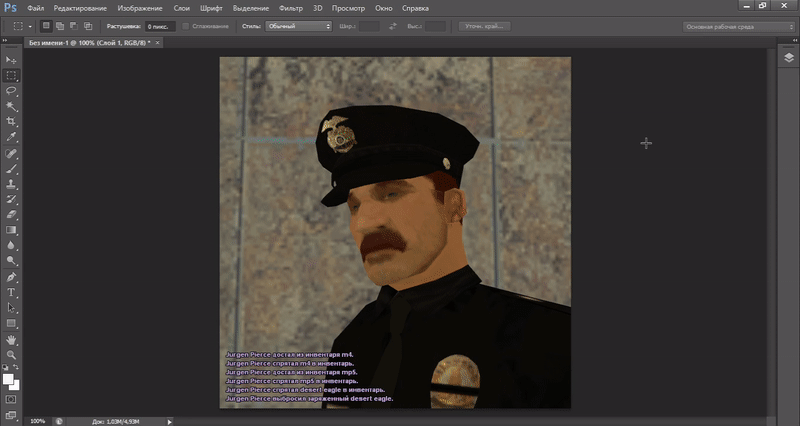This screenshot has height=426, width=800.
Task: Open the Фильтр menu
Action: coord(291,8)
